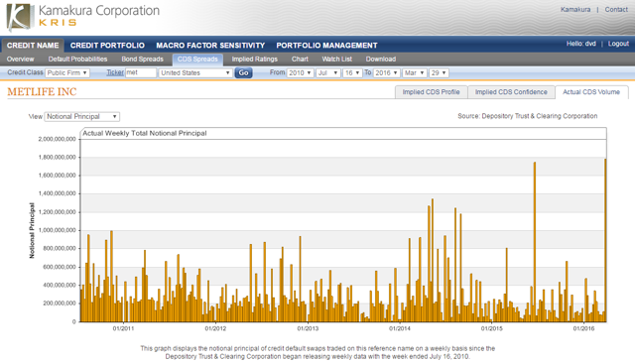Click the 01/2015 x-axis label
Image resolution: width=635 pixels, height=364 pixels.
[492, 328]
